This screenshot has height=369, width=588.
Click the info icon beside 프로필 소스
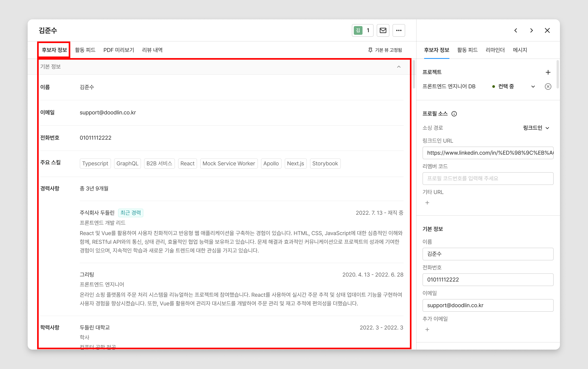(454, 114)
